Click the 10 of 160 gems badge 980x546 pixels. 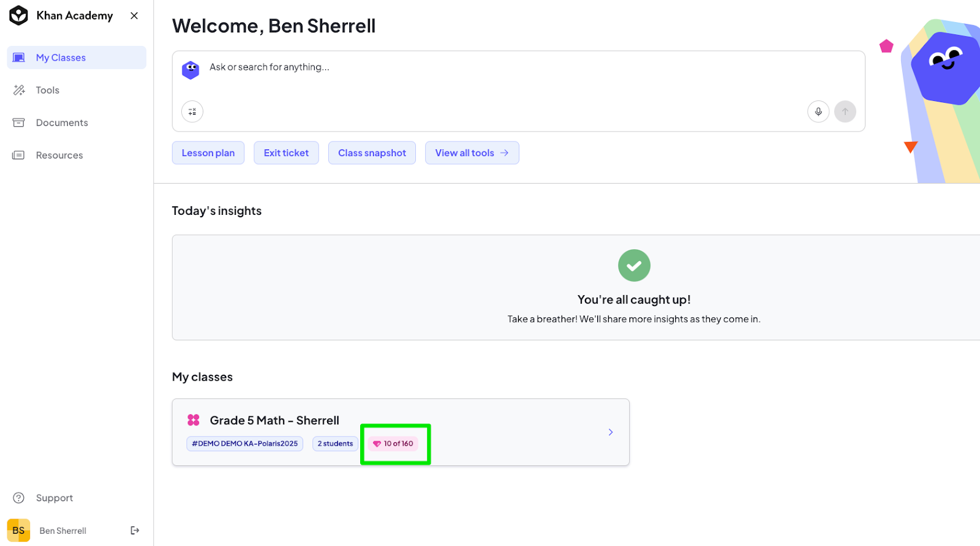click(393, 443)
